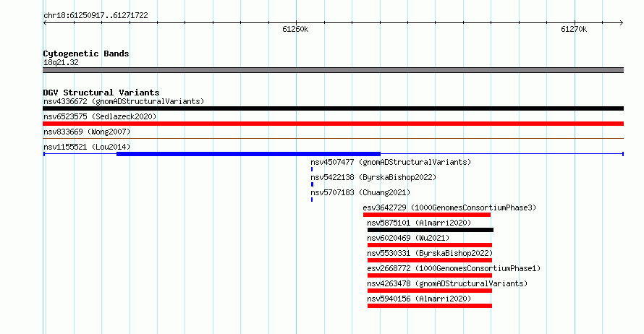Open nsv833669 Wong2007 label
Screen dimensions: 644x334
click(x=87, y=132)
